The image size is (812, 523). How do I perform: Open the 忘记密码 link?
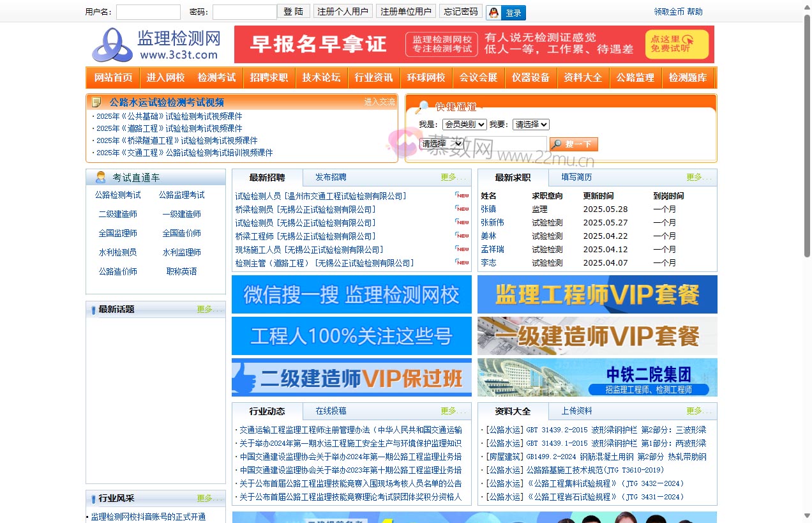(460, 11)
